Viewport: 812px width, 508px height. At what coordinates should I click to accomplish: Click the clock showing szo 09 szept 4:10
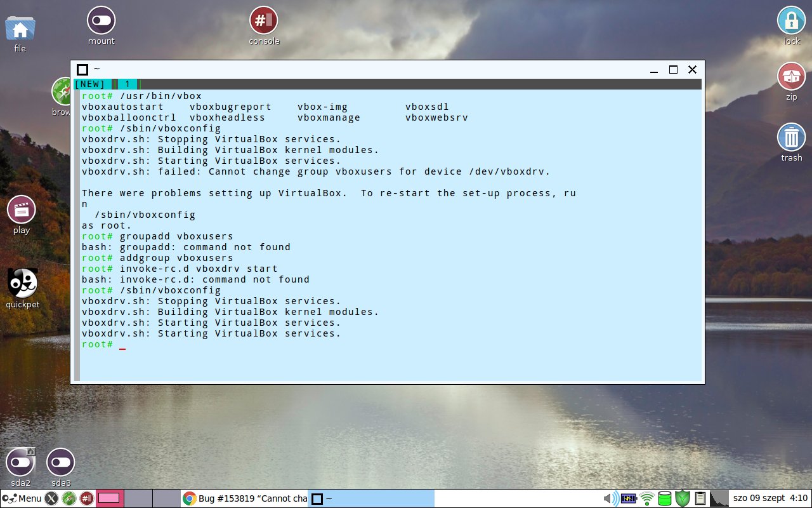pyautogui.click(x=770, y=498)
